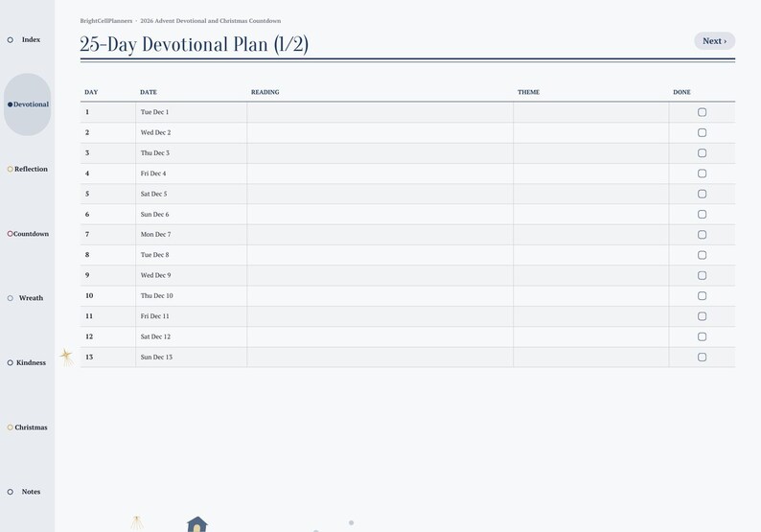Click Theme cell for Sun Dec 13

[591, 357]
